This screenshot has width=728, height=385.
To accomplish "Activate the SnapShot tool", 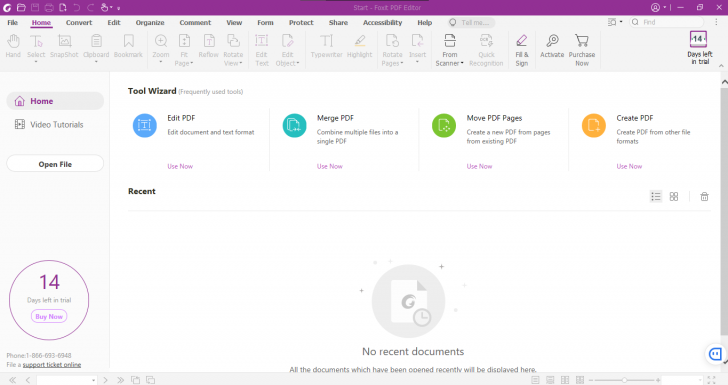I will (64, 46).
